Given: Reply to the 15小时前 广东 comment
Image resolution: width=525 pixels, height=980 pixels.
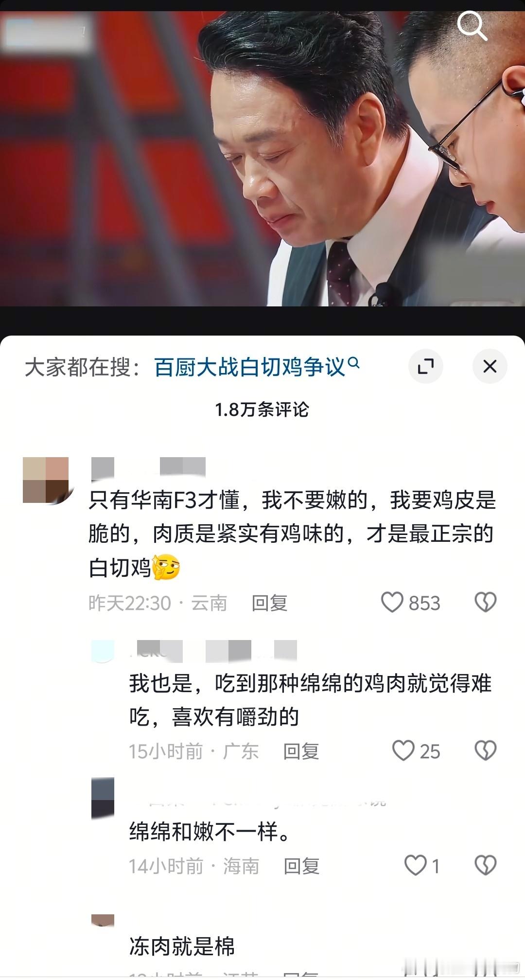Looking at the screenshot, I should 301,751.
